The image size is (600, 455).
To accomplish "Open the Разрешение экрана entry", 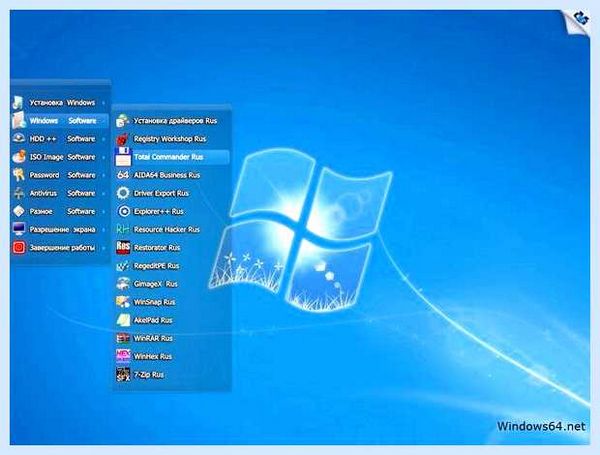I will (x=60, y=230).
